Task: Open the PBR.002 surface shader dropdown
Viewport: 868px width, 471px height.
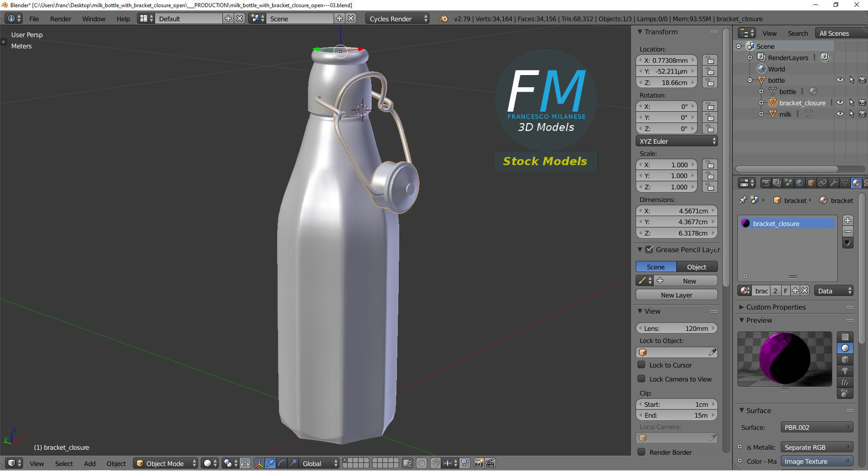Action: click(x=816, y=427)
